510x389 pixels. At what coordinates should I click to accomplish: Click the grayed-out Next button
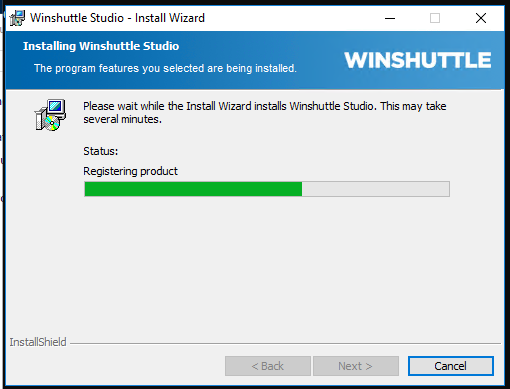coord(355,366)
